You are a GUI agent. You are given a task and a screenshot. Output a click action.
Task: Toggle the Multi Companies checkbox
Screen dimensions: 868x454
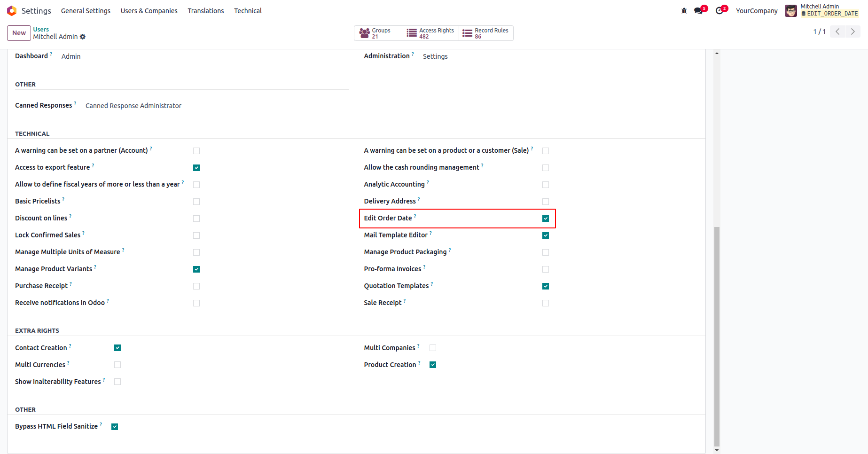tap(433, 348)
